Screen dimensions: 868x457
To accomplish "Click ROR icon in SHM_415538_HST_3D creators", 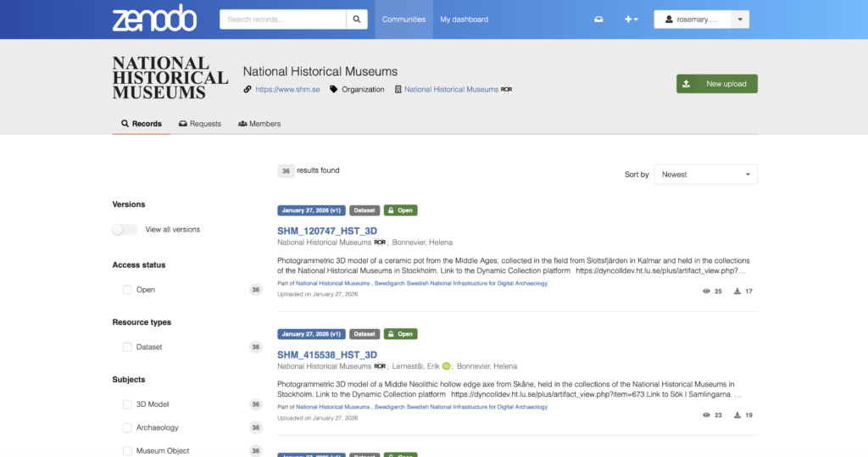I will click(380, 366).
